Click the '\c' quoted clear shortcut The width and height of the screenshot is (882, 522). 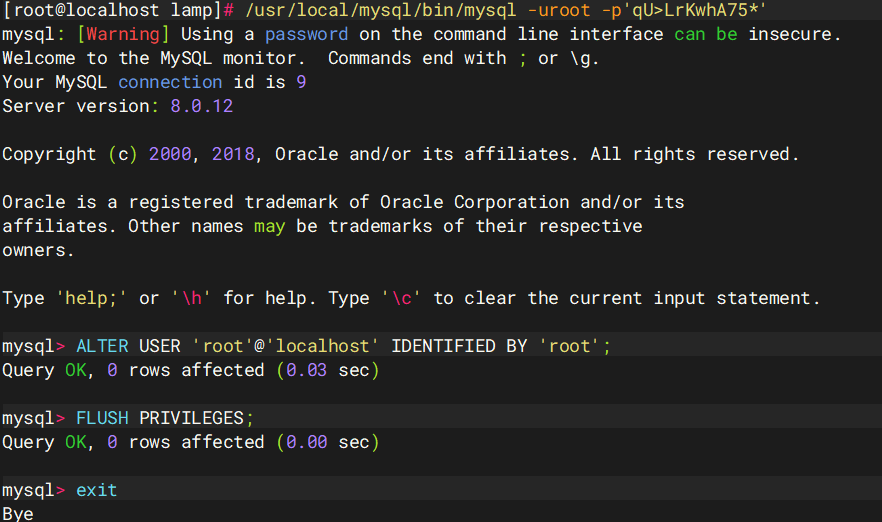coord(401,298)
